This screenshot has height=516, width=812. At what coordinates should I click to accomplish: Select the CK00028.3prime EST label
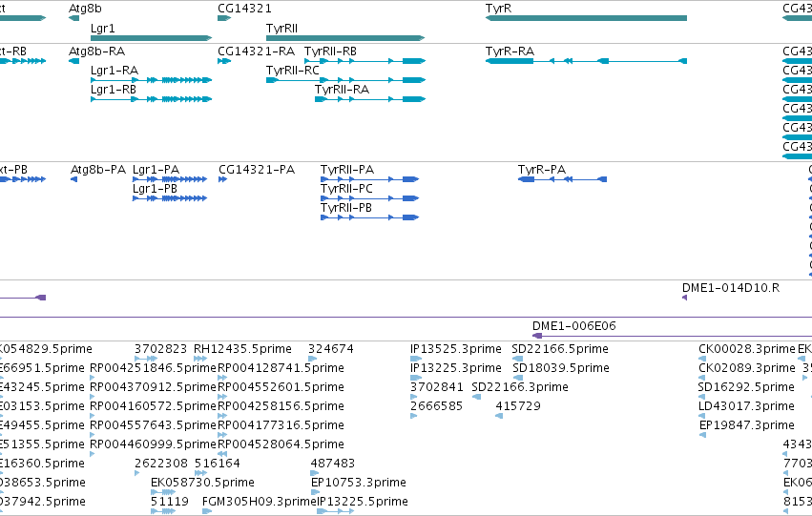coord(747,349)
